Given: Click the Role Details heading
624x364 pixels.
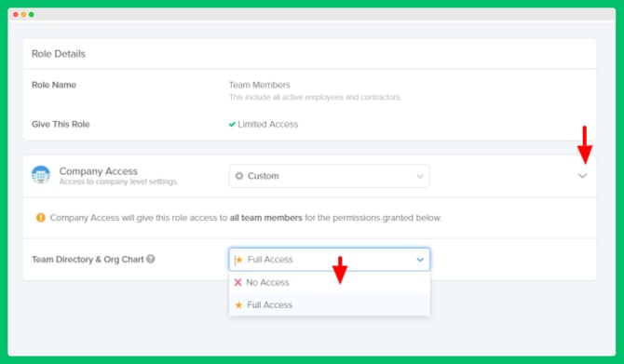Looking at the screenshot, I should pos(59,54).
